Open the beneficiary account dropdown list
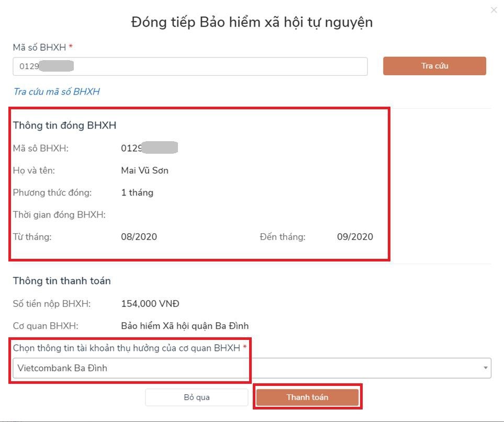 click(x=486, y=368)
